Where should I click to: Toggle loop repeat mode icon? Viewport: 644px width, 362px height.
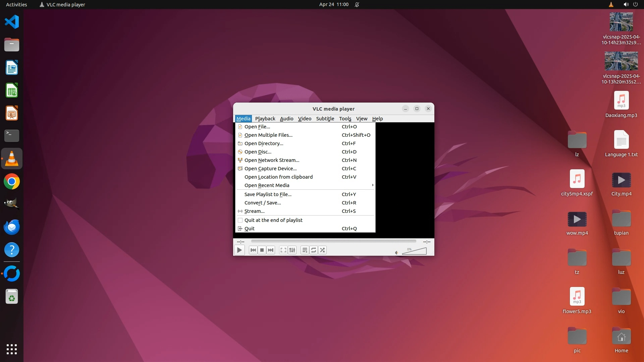click(x=314, y=250)
